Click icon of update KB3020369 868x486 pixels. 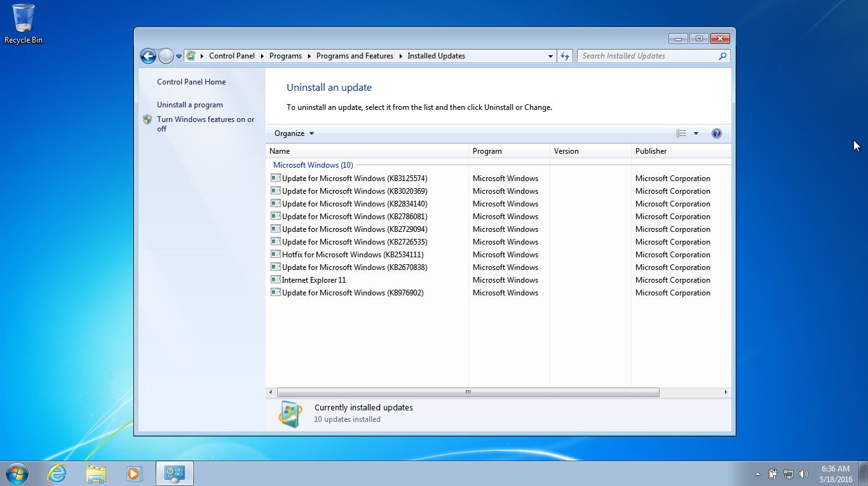click(x=276, y=191)
